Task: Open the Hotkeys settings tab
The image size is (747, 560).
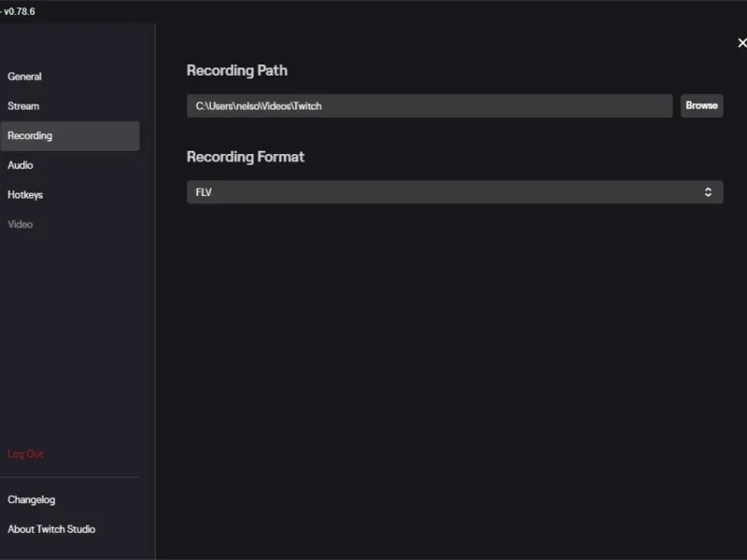Action: 25,195
